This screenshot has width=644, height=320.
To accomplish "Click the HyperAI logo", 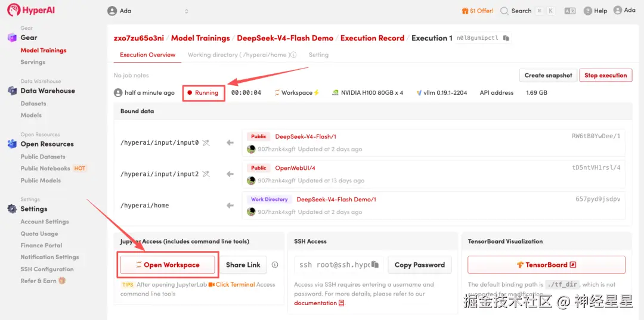I will 31,10.
